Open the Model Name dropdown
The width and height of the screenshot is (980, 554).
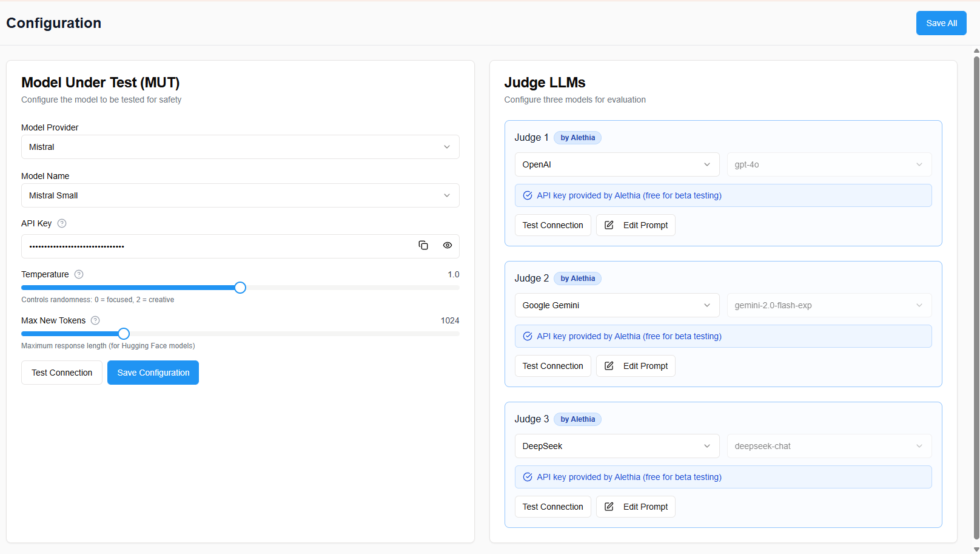pos(240,195)
